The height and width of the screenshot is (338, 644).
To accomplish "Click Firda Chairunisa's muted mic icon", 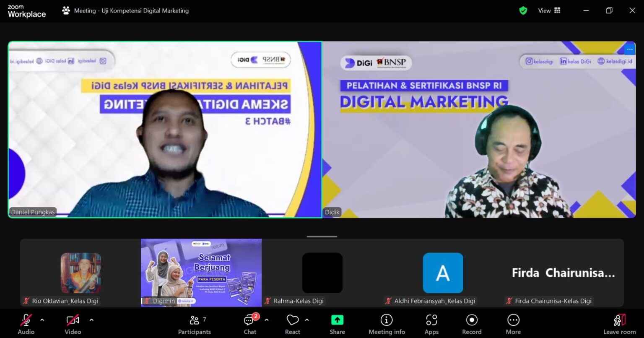I will coord(509,301).
